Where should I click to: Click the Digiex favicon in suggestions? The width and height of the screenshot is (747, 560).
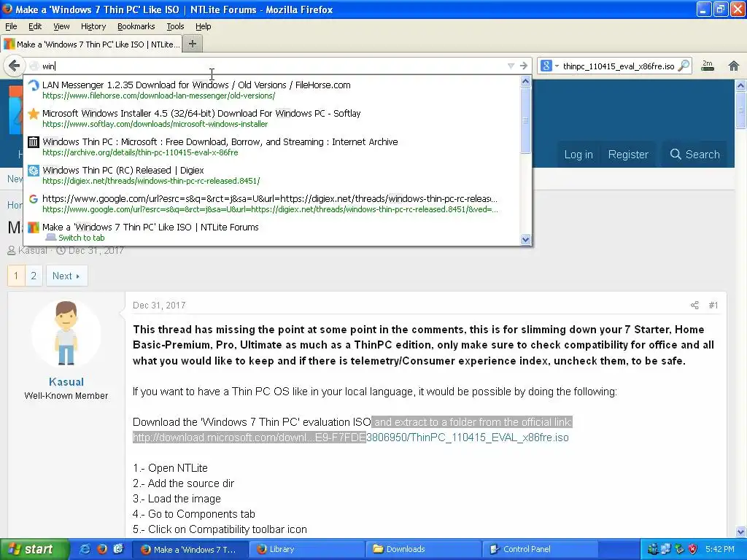coord(33,171)
